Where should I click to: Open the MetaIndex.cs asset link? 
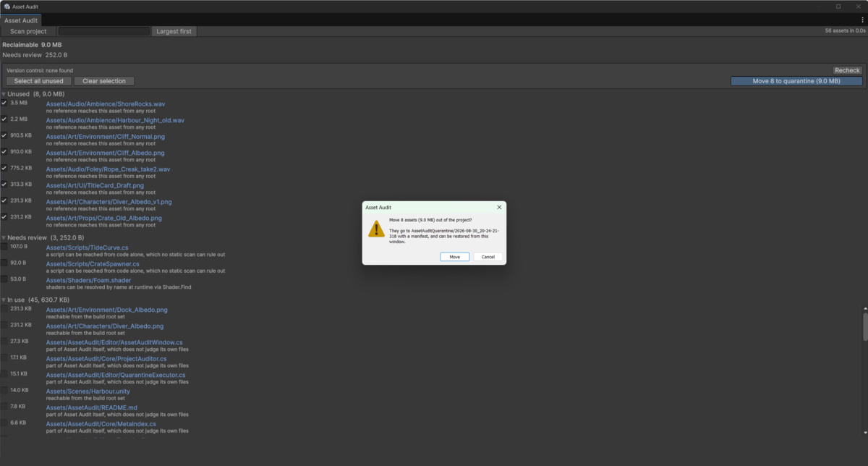(101, 423)
